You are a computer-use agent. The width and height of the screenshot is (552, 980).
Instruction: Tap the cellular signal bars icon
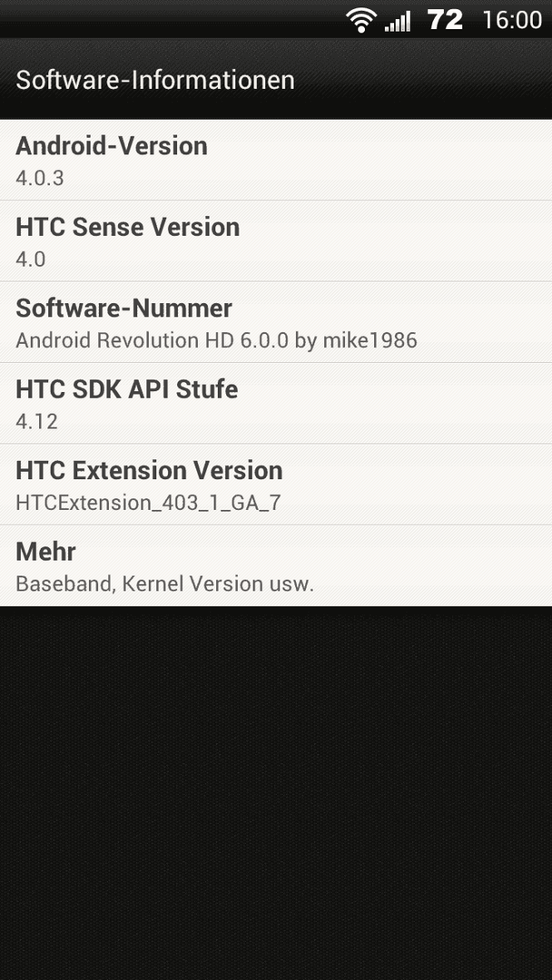[399, 21]
